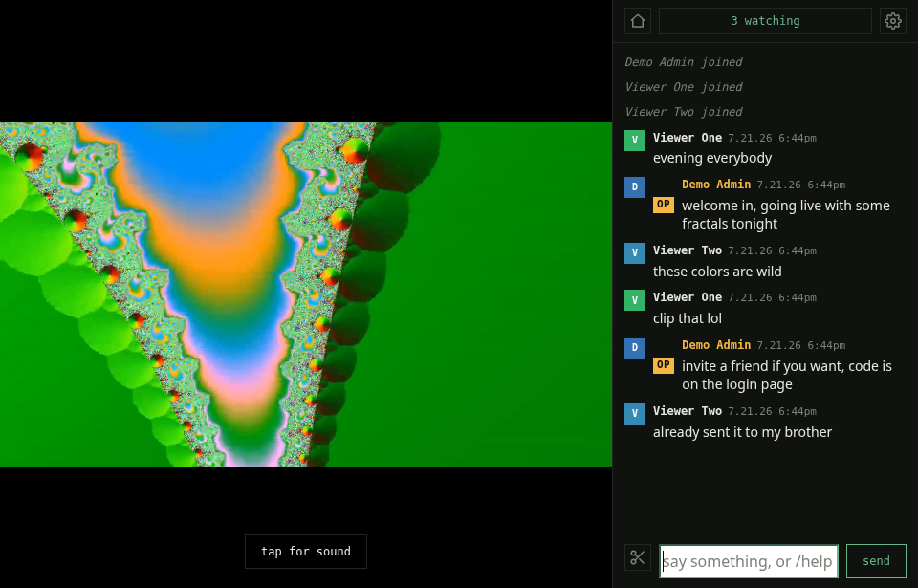Click the OP badge on 'welcome in' message
This screenshot has height=588, width=918.
point(664,205)
